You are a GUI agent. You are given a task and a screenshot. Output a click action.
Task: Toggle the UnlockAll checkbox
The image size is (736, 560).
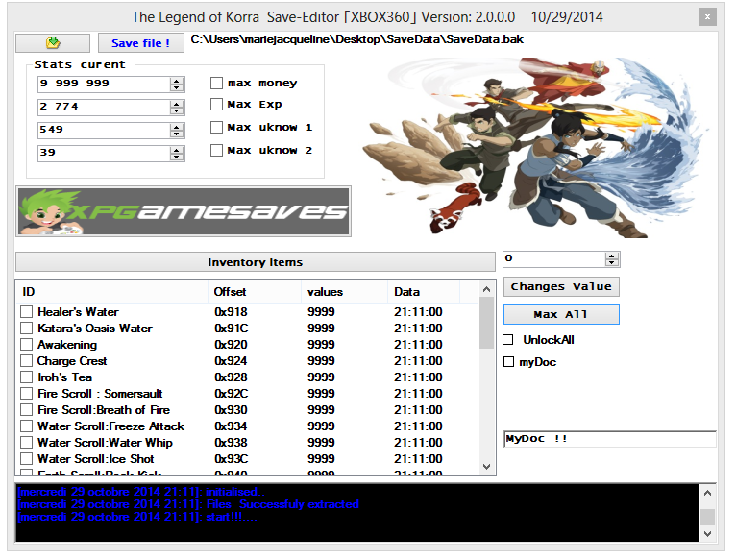click(509, 340)
